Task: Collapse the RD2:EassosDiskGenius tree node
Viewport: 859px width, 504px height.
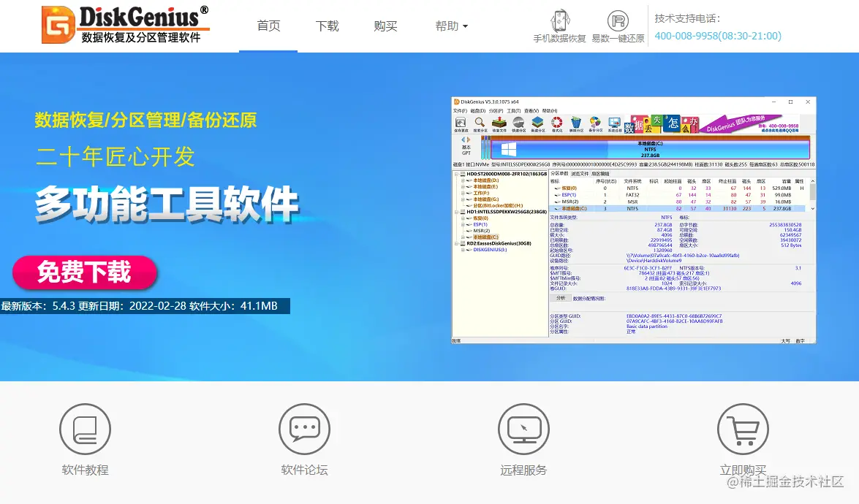Action: (x=455, y=243)
